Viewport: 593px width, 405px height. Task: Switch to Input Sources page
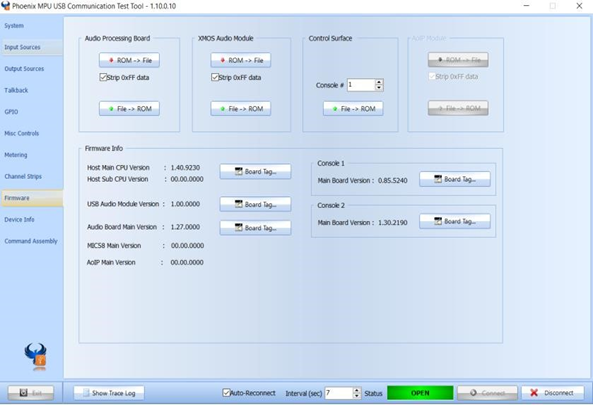[x=31, y=47]
